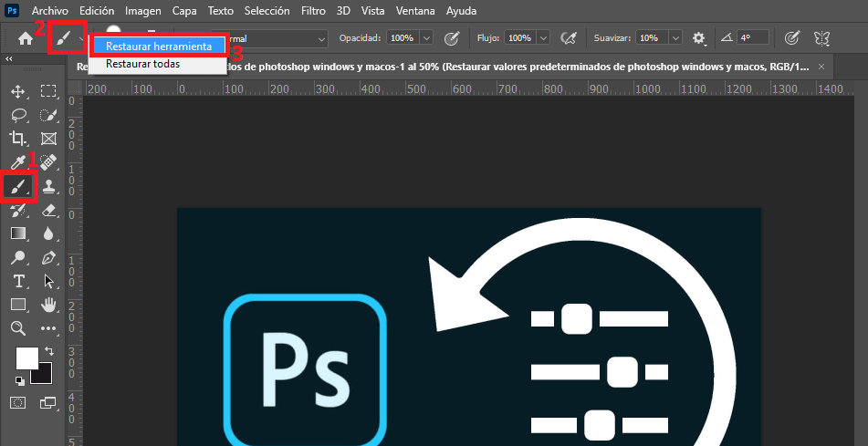The width and height of the screenshot is (868, 446).
Task: Toggle pressure for size button
Action: [793, 38]
